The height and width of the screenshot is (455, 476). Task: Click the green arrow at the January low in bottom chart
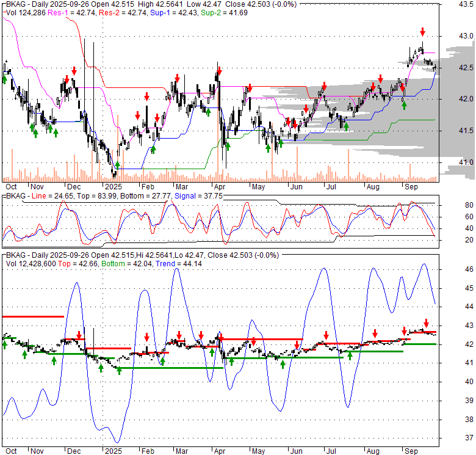tap(119, 371)
